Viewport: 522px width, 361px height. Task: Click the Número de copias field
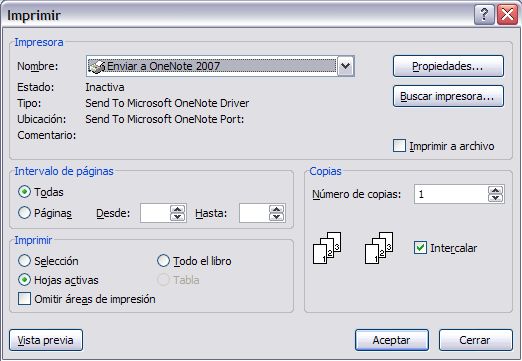(451, 194)
